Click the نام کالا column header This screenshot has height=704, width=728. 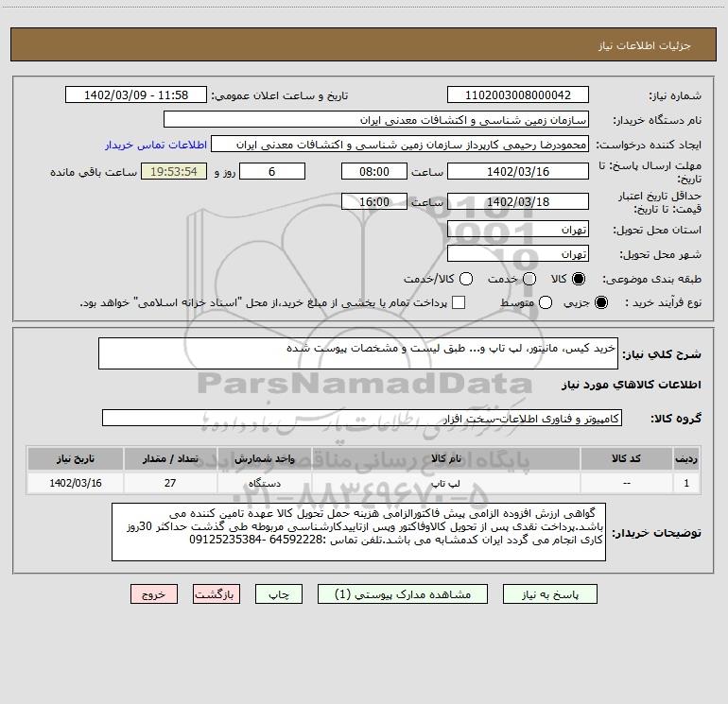[445, 458]
